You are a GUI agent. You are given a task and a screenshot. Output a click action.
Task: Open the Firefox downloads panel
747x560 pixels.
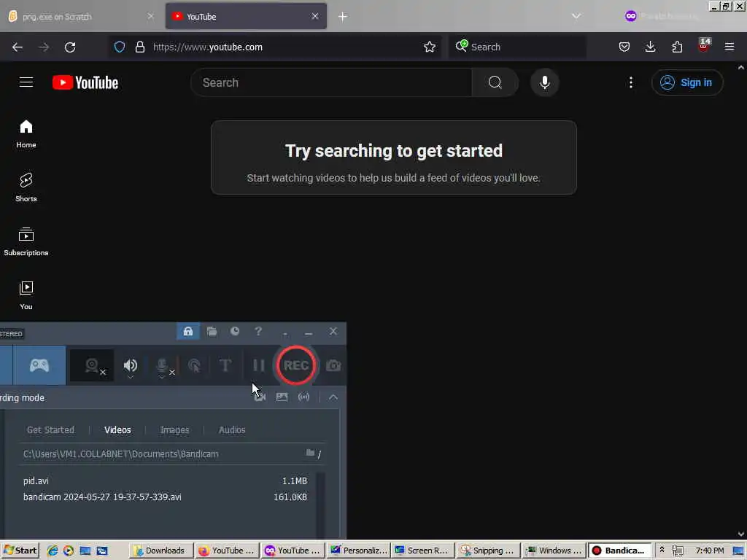click(650, 47)
